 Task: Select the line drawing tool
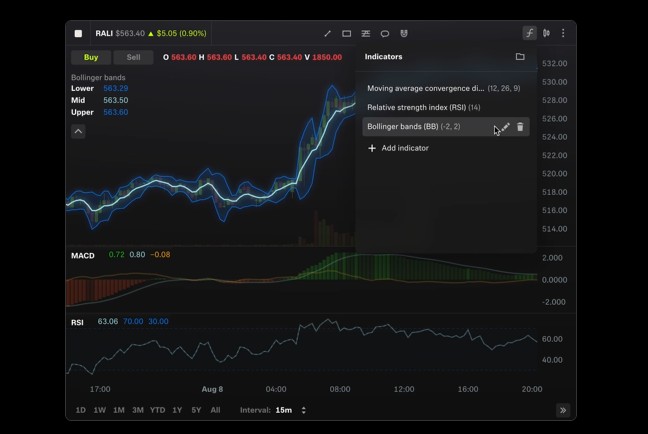(327, 33)
